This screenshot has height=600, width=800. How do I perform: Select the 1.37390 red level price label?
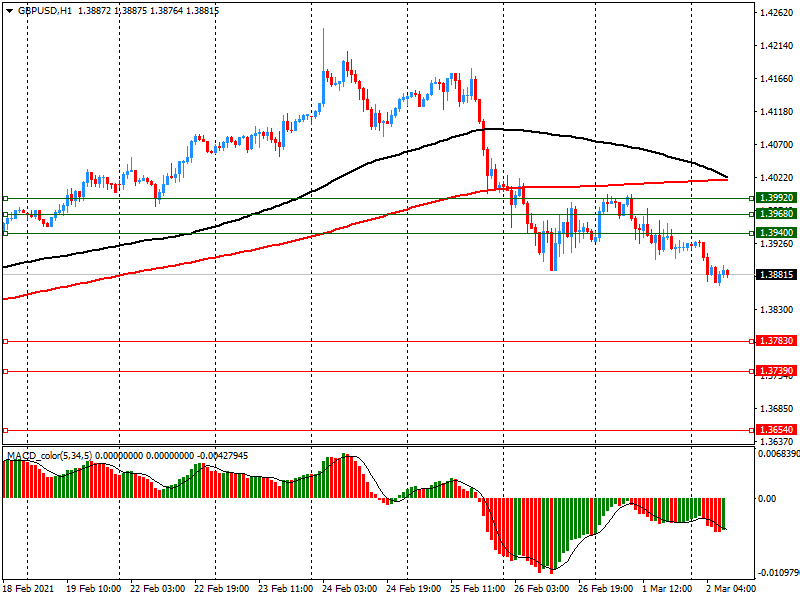776,371
